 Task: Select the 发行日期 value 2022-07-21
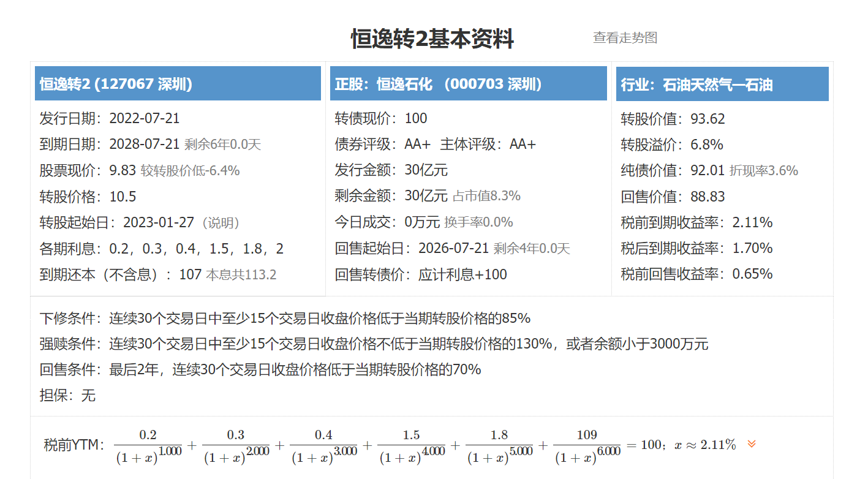(145, 119)
